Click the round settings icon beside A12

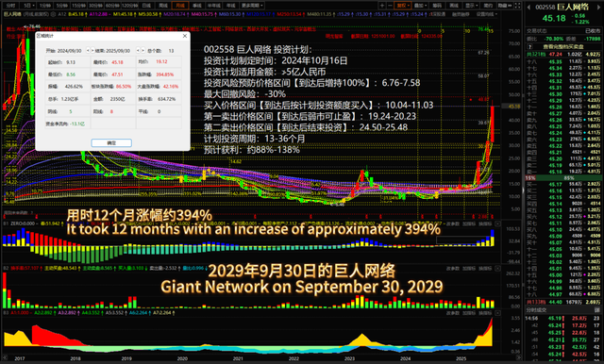click(x=53, y=14)
